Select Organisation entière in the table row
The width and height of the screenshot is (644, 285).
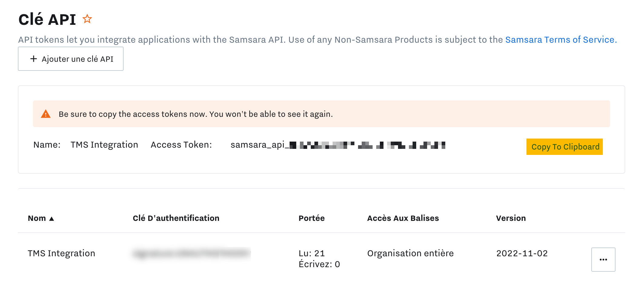point(410,253)
